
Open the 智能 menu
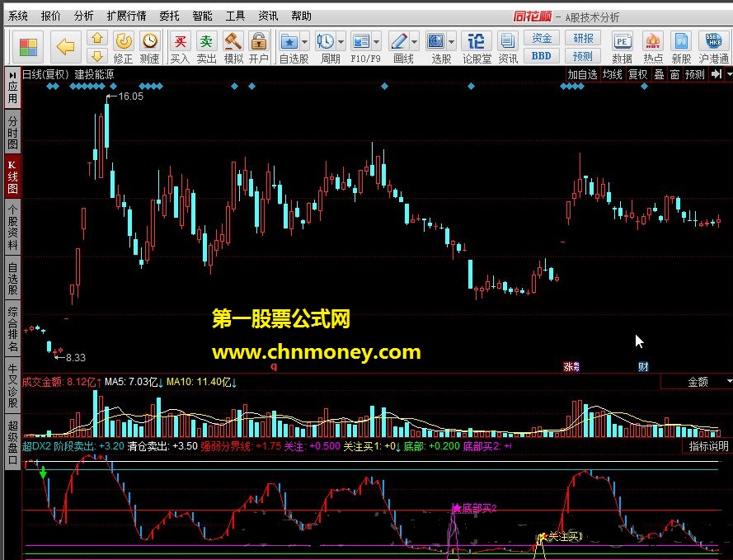tap(202, 16)
